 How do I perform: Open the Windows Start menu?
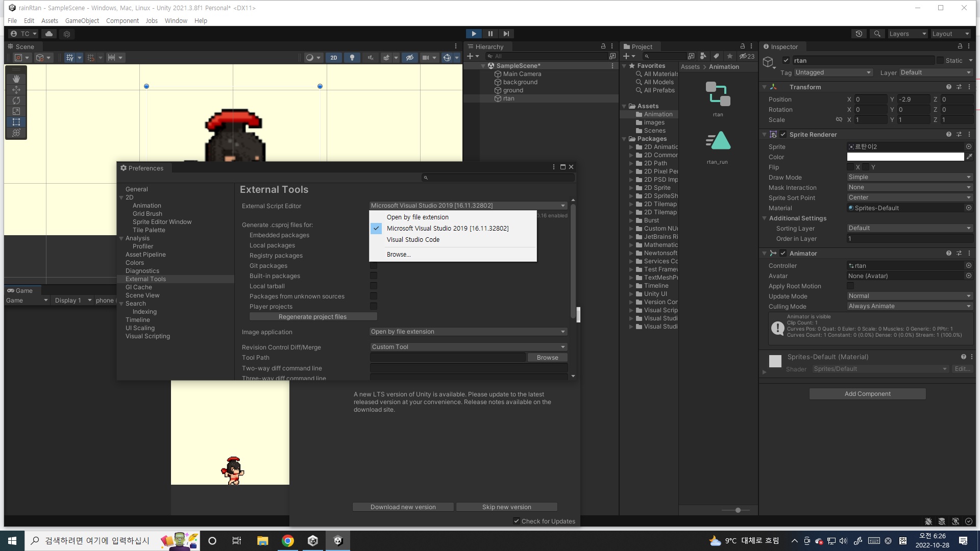[x=12, y=541]
